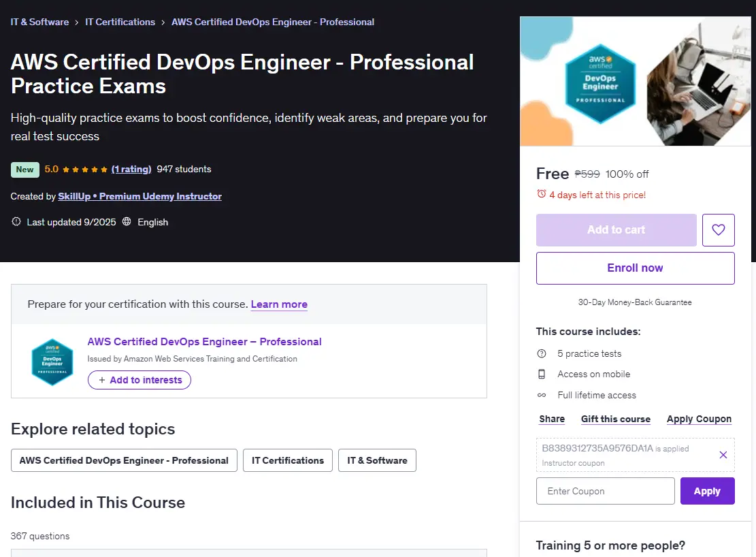Click the course preview thumbnail image
The height and width of the screenshot is (557, 756).
click(x=636, y=81)
